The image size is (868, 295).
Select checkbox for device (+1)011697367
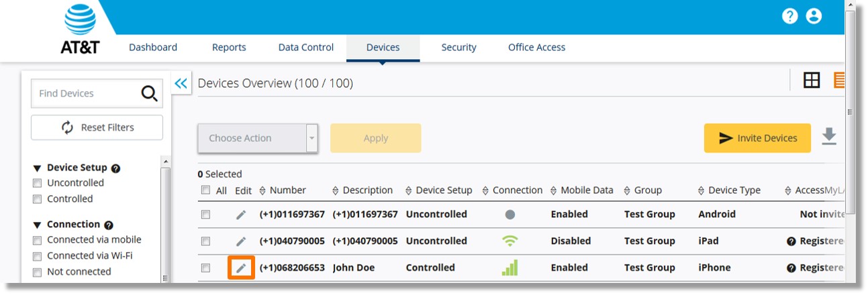206,215
